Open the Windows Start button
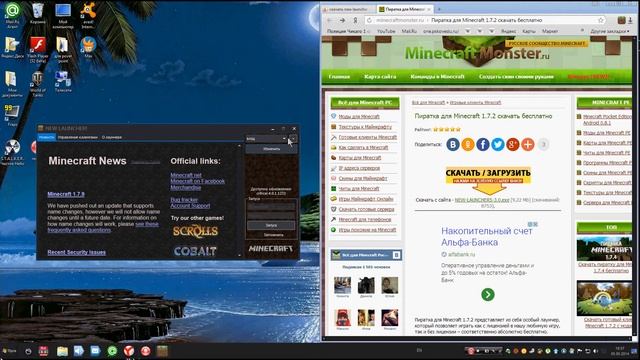 pyautogui.click(x=9, y=351)
